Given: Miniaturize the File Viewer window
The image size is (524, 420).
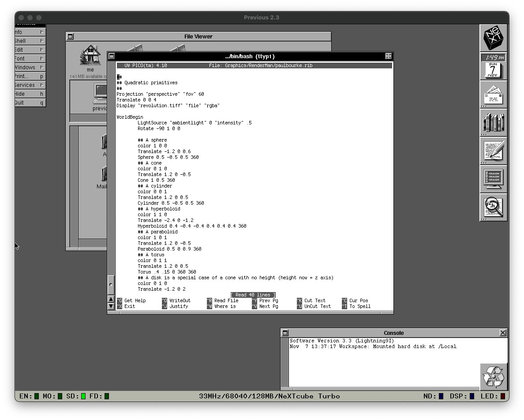Looking at the screenshot, I should (70, 37).
